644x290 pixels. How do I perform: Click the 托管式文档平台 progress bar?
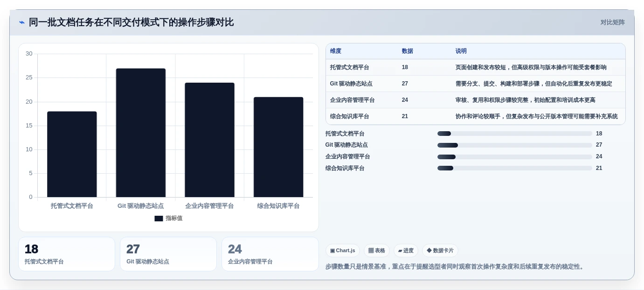(515, 134)
